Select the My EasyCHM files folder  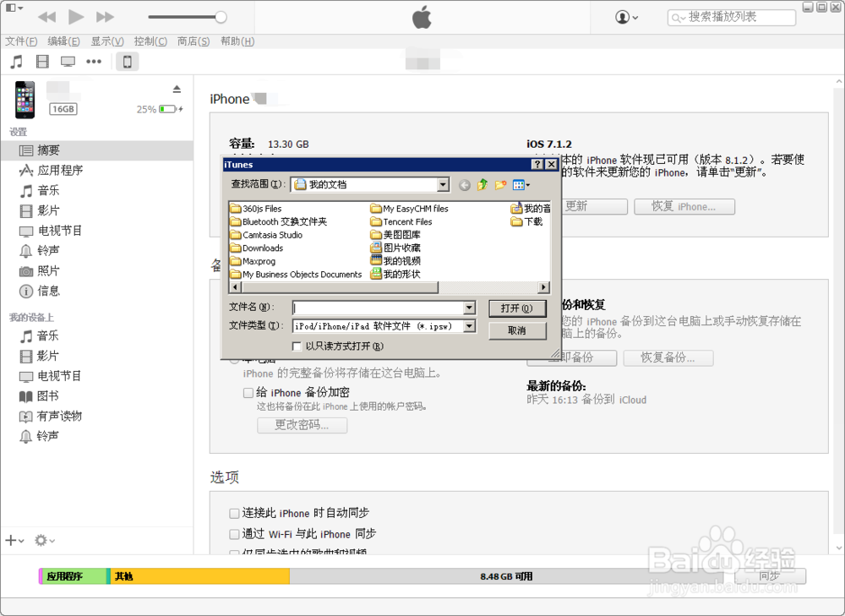(x=410, y=209)
